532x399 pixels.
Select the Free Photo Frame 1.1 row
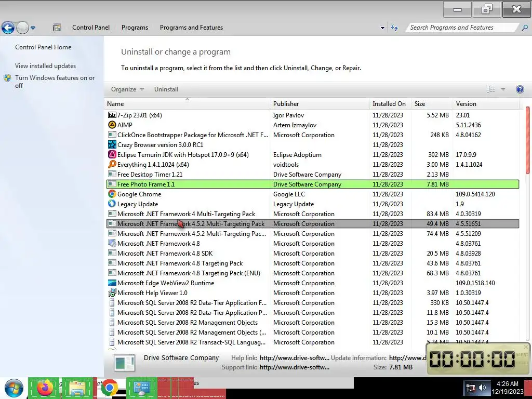click(x=312, y=184)
